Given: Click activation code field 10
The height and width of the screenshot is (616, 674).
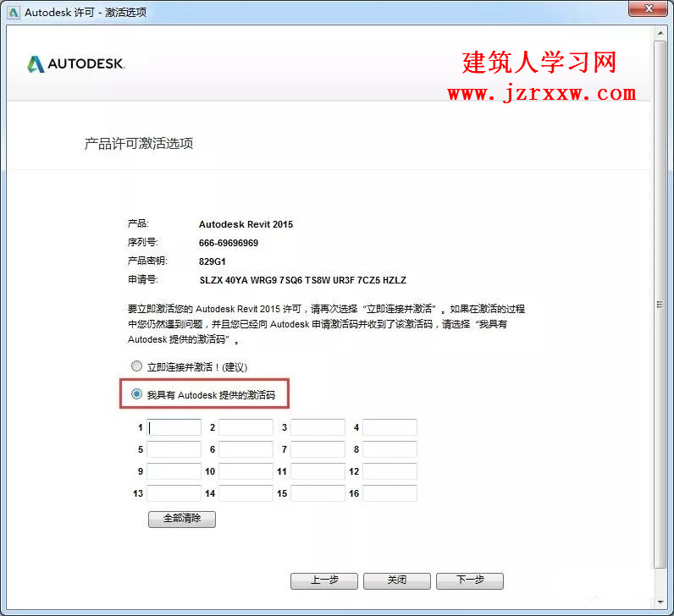Looking at the screenshot, I should [246, 471].
